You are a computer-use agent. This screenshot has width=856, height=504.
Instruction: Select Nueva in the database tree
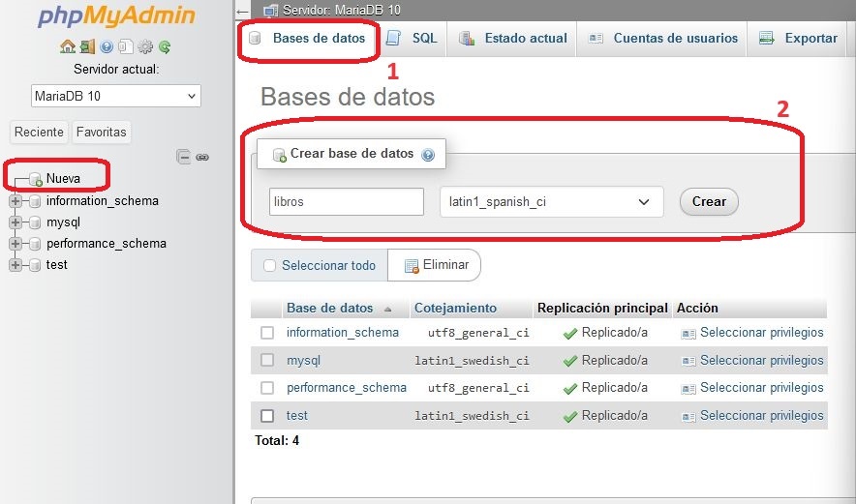point(63,178)
